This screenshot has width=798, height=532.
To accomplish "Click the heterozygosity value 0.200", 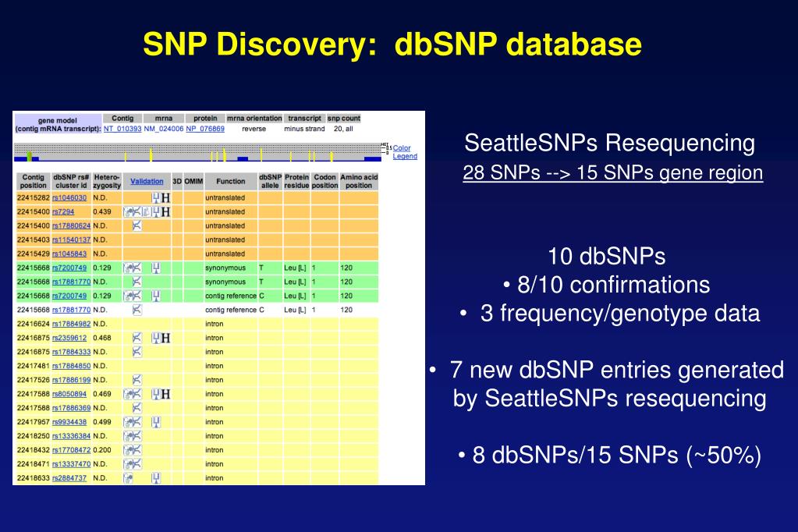I will [x=101, y=450].
